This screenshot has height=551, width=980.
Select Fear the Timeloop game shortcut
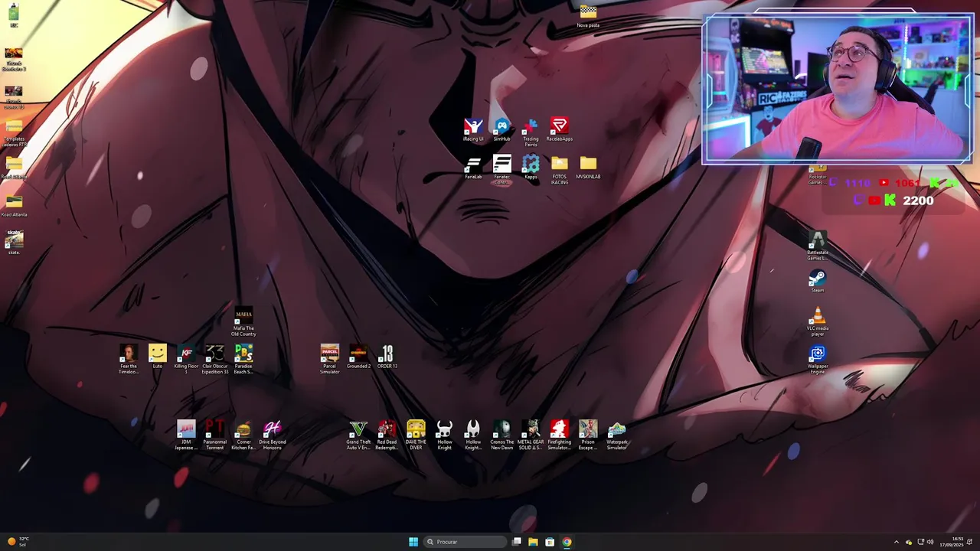point(129,360)
